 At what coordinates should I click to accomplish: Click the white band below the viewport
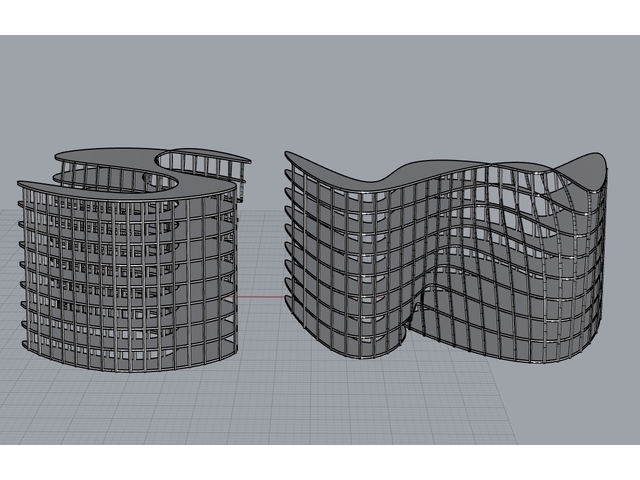coord(320,462)
